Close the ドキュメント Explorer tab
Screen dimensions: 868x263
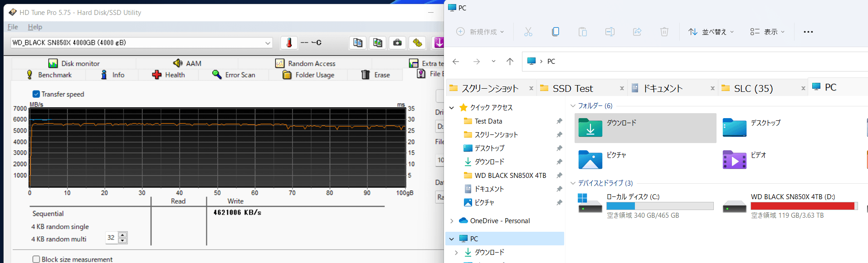coord(712,88)
